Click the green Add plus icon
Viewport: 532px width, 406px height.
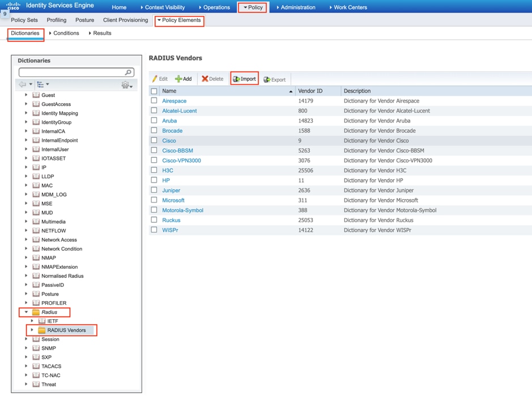tap(178, 79)
